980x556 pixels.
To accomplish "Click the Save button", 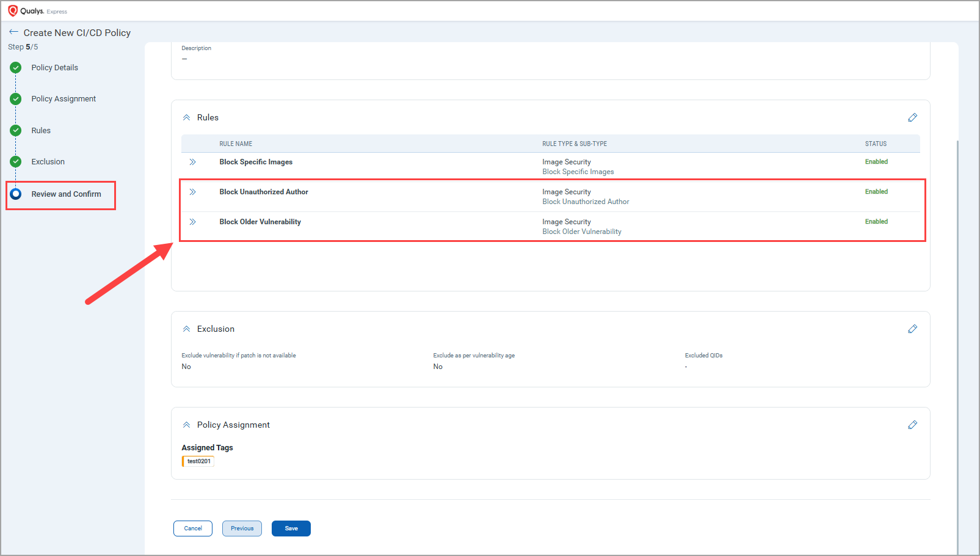I will pos(291,529).
